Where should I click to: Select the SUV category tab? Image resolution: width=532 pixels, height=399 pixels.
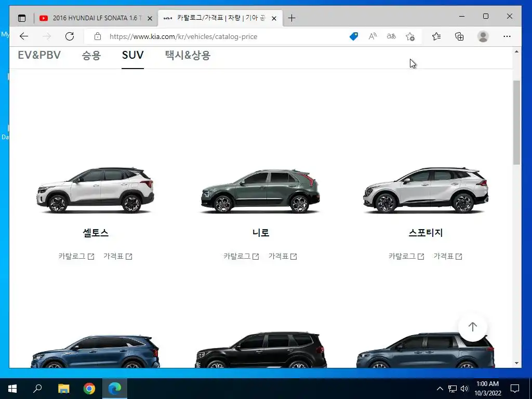coord(132,55)
